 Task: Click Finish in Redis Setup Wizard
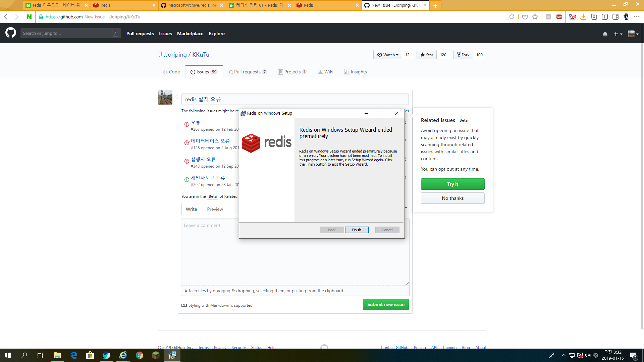tap(357, 230)
